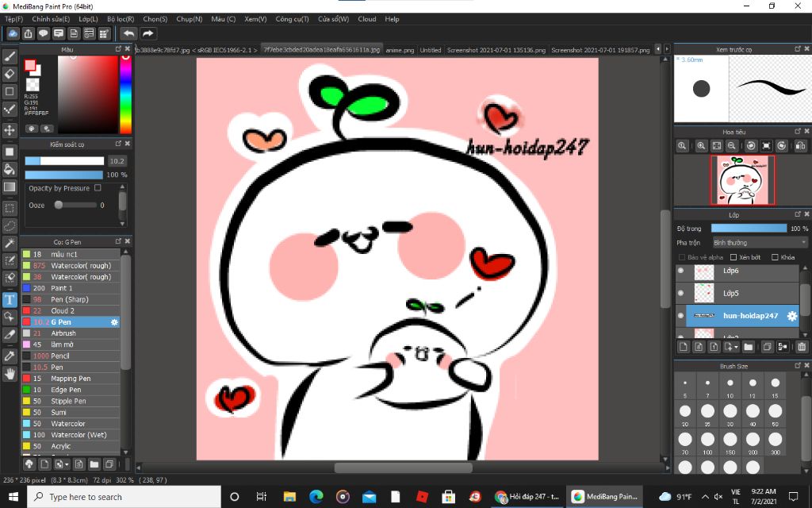Toggle Opacity by Pressure checkbox
Screen dimensions: 812x508
pos(98,188)
